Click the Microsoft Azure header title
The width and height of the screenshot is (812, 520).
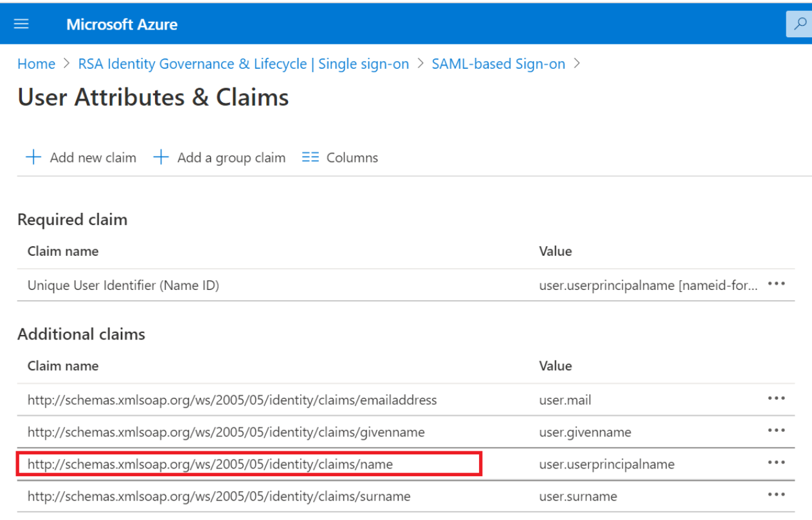pyautogui.click(x=122, y=24)
